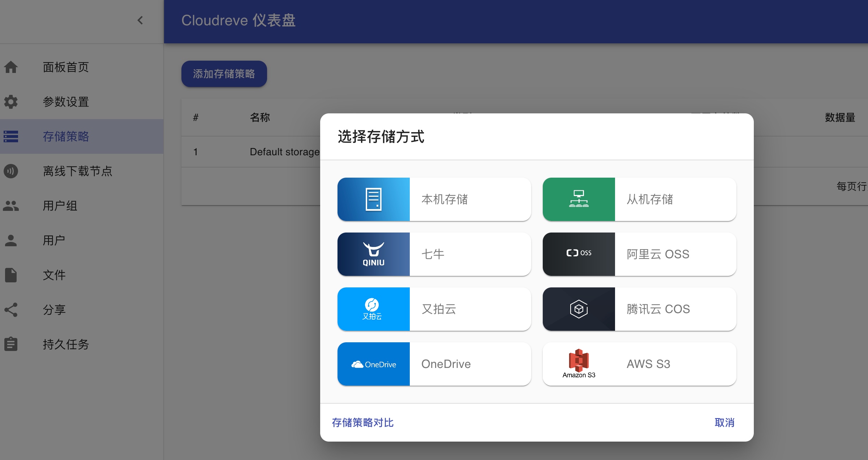The height and width of the screenshot is (460, 868).
Task: Click row number 1 cell
Action: pyautogui.click(x=195, y=152)
